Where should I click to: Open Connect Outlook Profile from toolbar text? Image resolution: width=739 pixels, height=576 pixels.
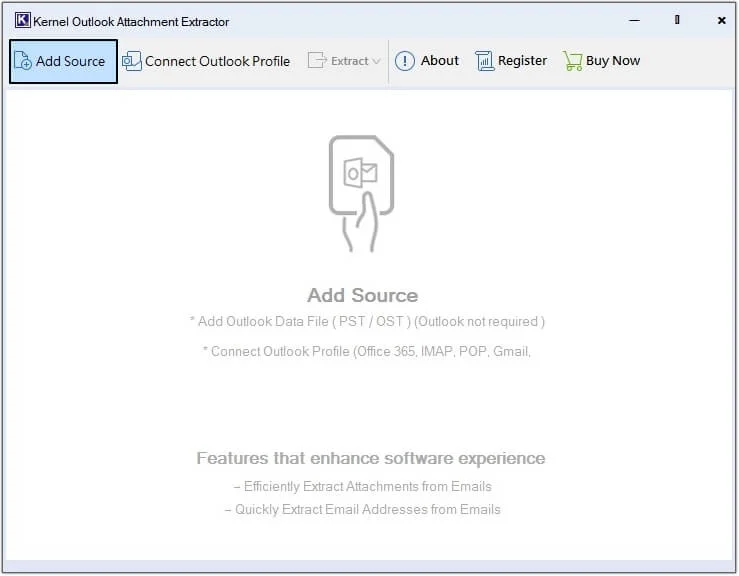click(x=217, y=61)
